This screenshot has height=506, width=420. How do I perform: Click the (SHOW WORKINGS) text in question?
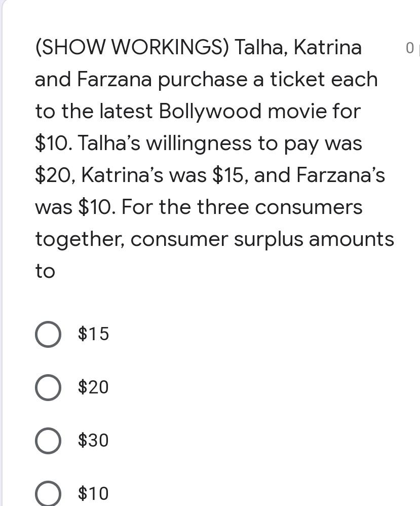point(132,48)
